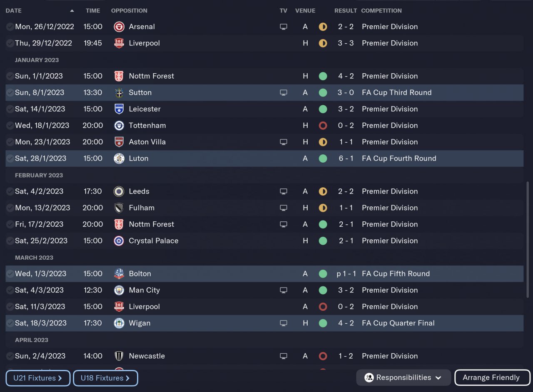This screenshot has height=392, width=533.
Task: Click the Man City club badge
Action: point(119,290)
